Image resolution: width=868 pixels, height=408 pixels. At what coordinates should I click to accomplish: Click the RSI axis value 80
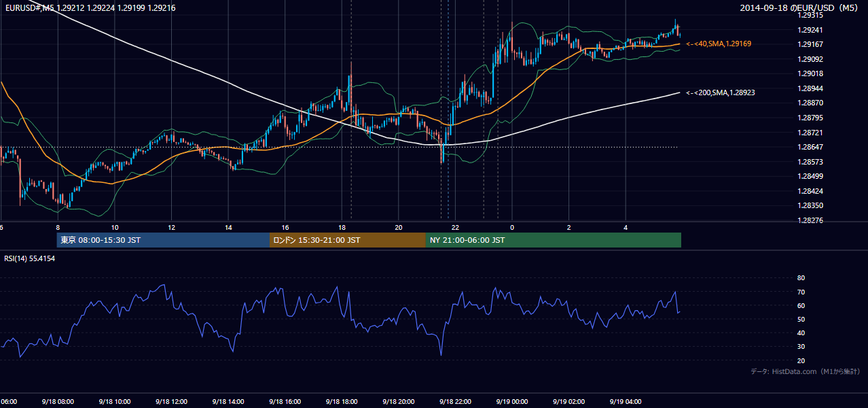point(801,278)
